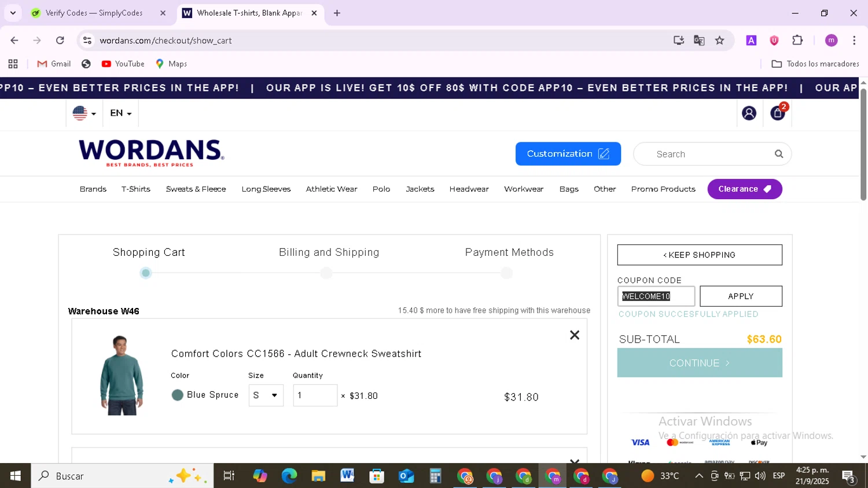
Task: Click the page vertical scrollbar
Action: point(863,145)
